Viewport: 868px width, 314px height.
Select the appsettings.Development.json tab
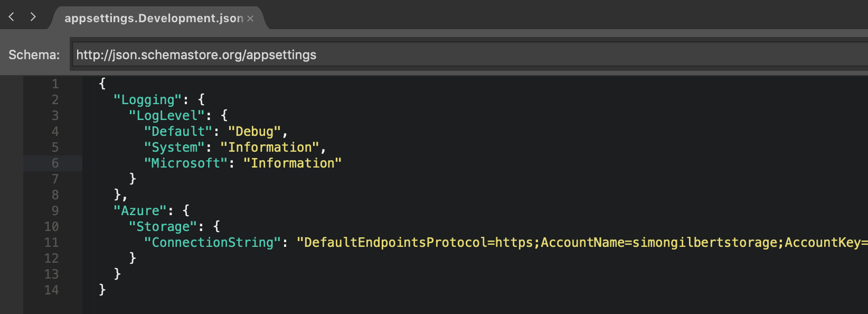click(154, 18)
